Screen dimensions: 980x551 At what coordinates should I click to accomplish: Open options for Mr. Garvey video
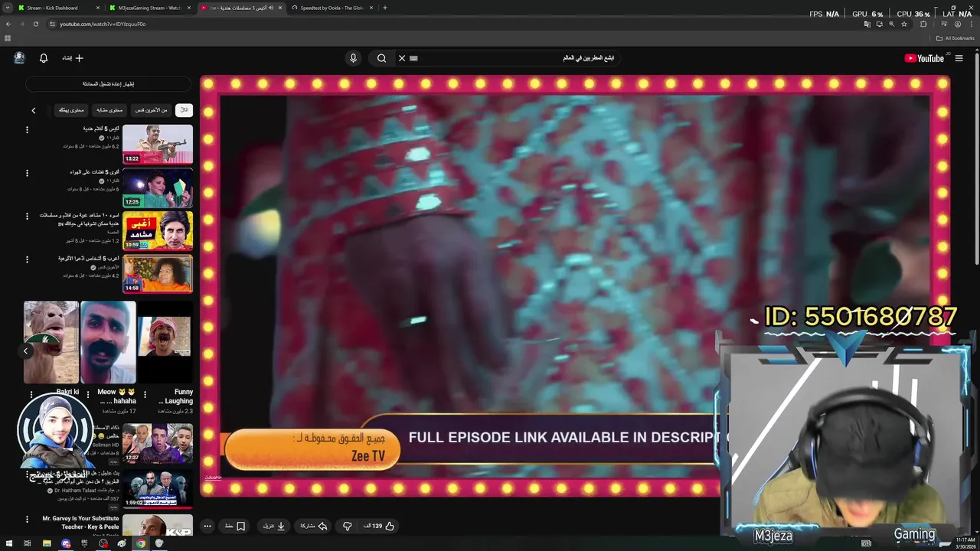pos(28,520)
